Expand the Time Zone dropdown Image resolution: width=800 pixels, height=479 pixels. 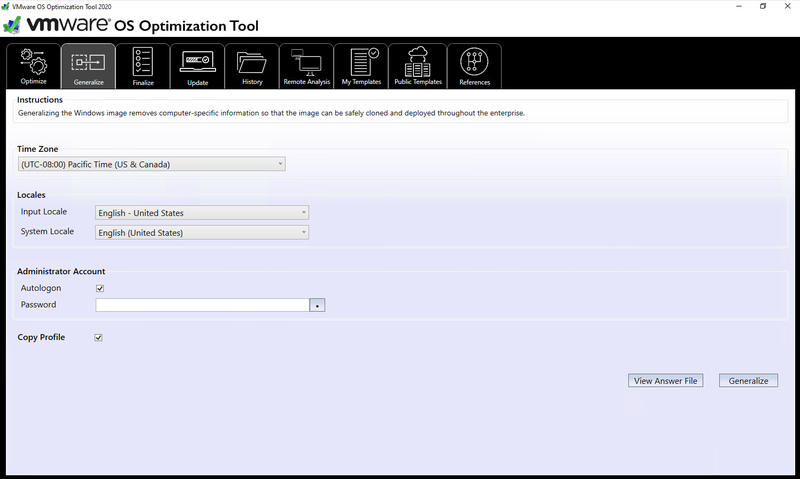(x=151, y=164)
